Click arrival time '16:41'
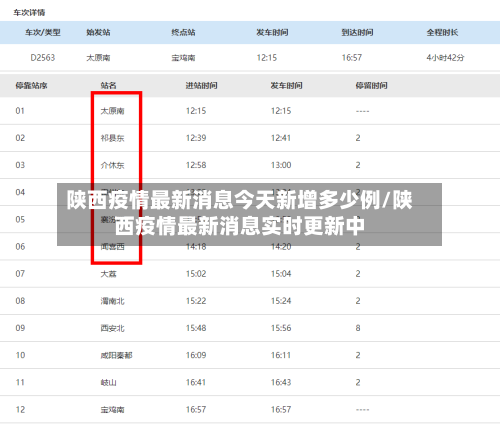 pos(196,383)
